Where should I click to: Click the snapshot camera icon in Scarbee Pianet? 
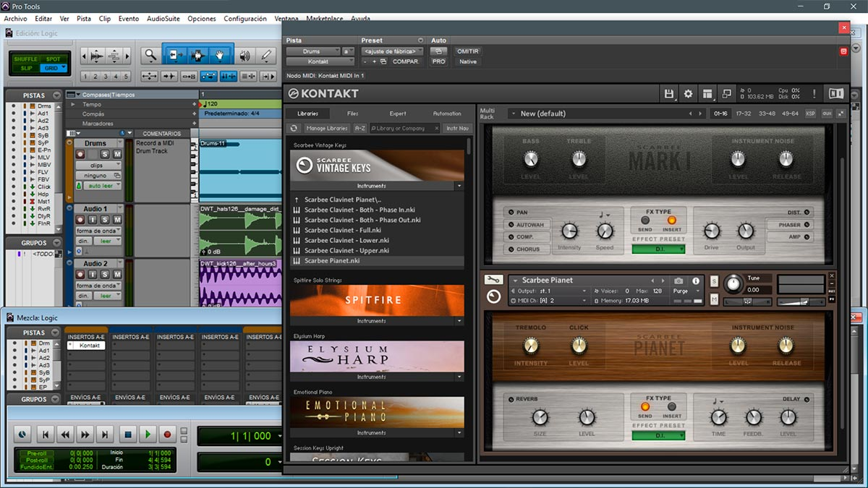point(678,281)
